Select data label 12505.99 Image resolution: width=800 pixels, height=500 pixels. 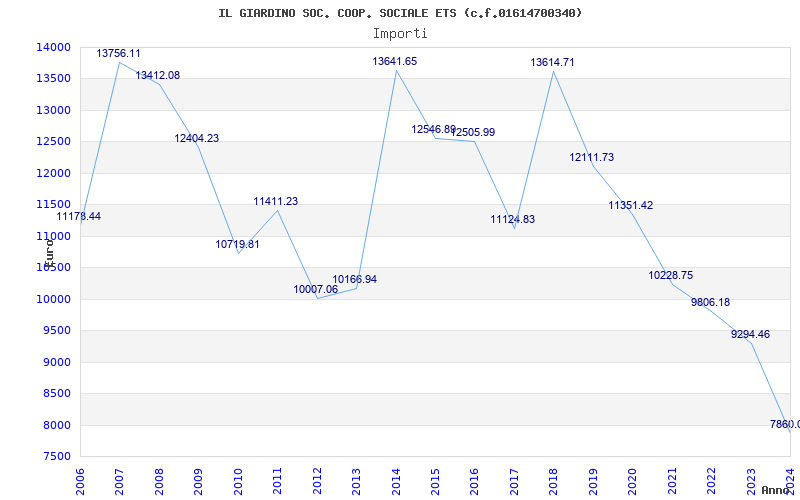point(473,133)
